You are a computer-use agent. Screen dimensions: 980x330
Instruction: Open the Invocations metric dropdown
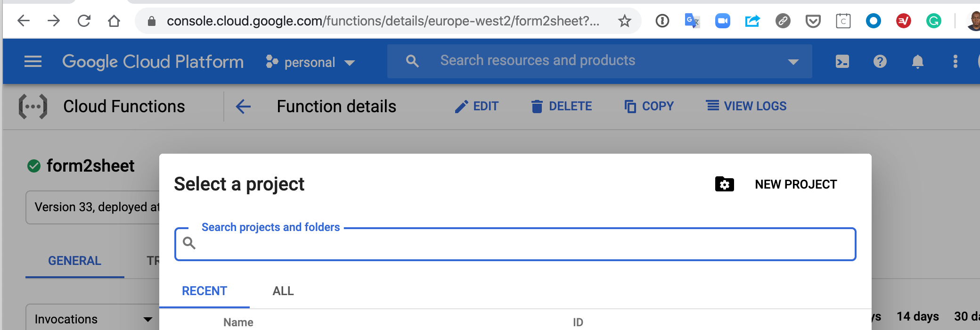[93, 319]
